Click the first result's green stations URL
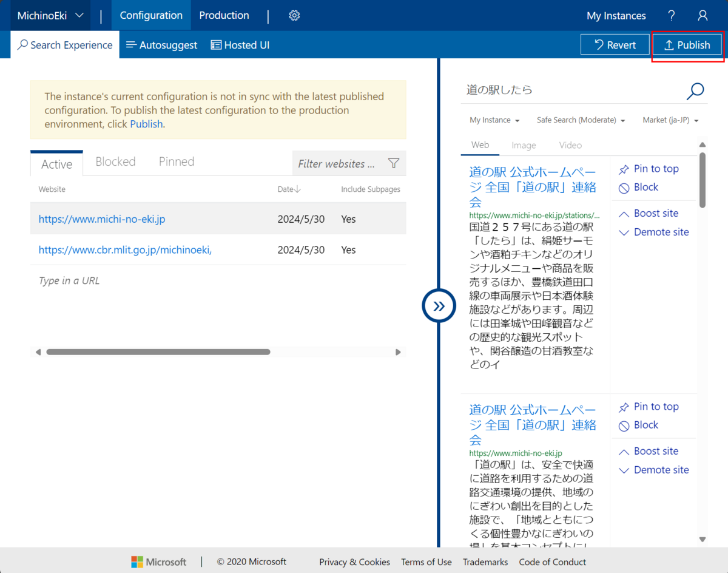 (x=534, y=215)
